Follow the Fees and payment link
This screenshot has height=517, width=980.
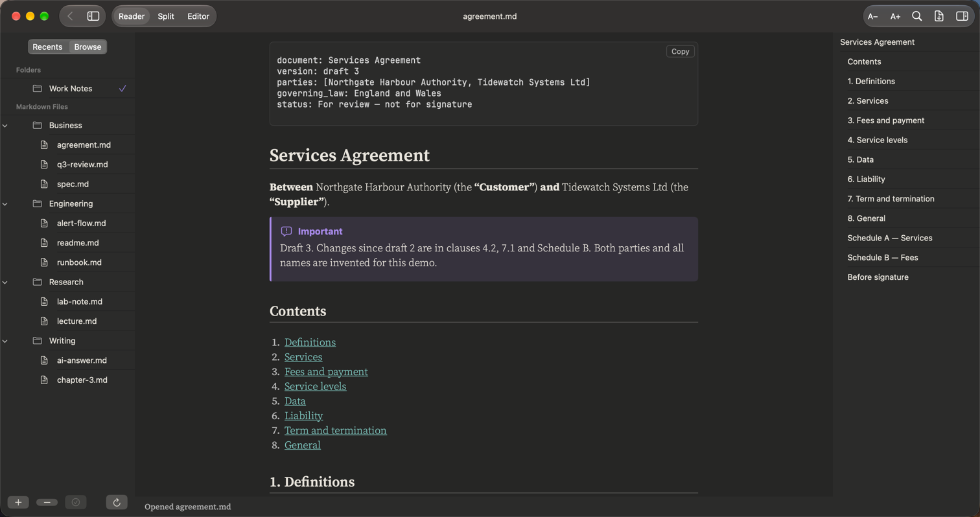[326, 372]
